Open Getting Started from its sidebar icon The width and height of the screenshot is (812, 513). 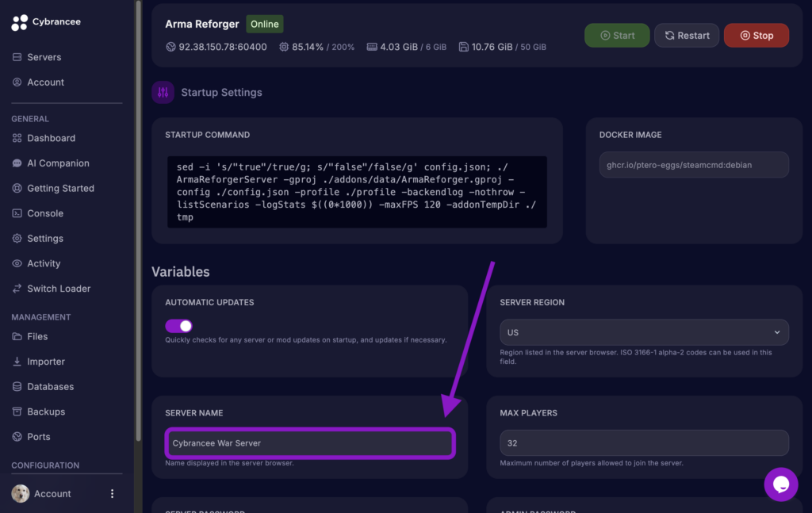point(17,189)
